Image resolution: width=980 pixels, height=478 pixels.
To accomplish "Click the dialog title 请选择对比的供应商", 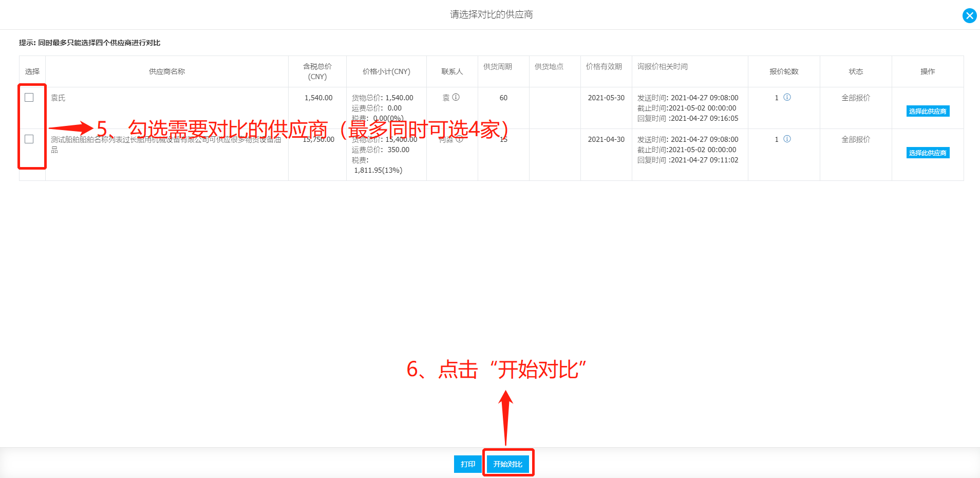I will tap(492, 14).
